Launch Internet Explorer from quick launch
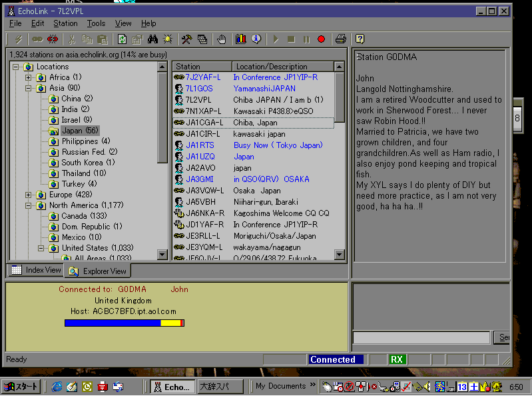Viewport: 532px width, 398px height. (x=57, y=387)
